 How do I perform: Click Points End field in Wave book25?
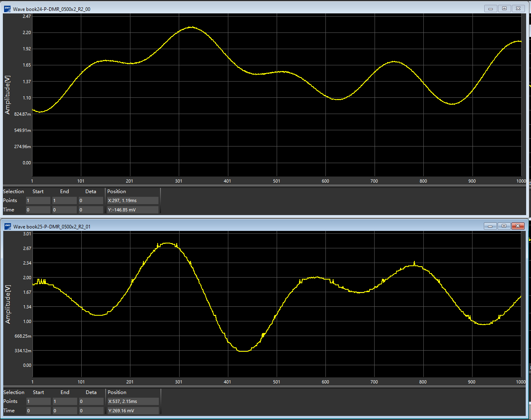pyautogui.click(x=65, y=401)
